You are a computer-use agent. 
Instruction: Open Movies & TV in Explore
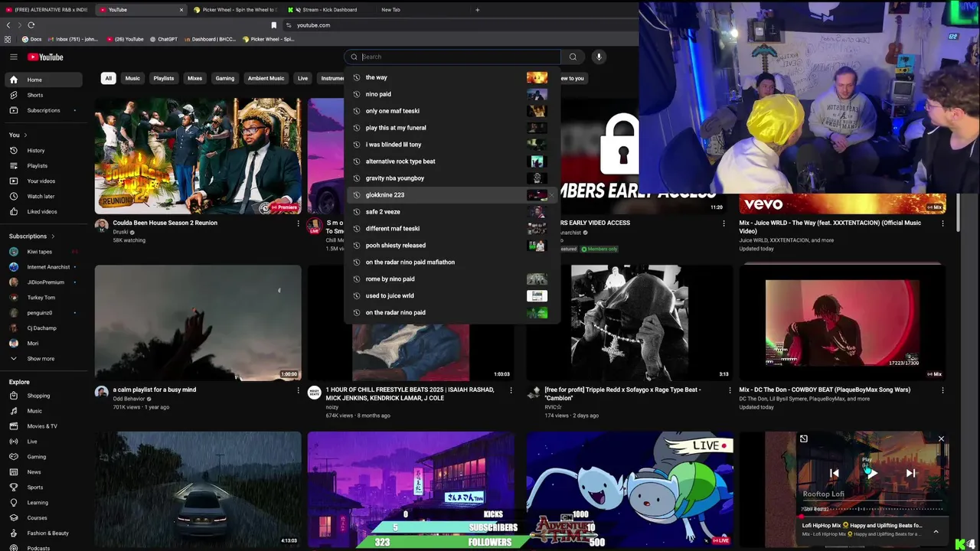43,426
